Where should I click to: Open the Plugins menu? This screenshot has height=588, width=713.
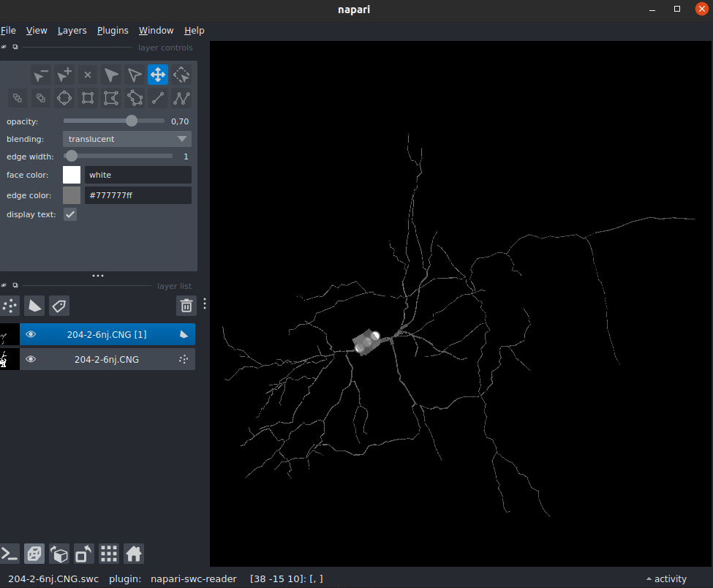pos(113,31)
